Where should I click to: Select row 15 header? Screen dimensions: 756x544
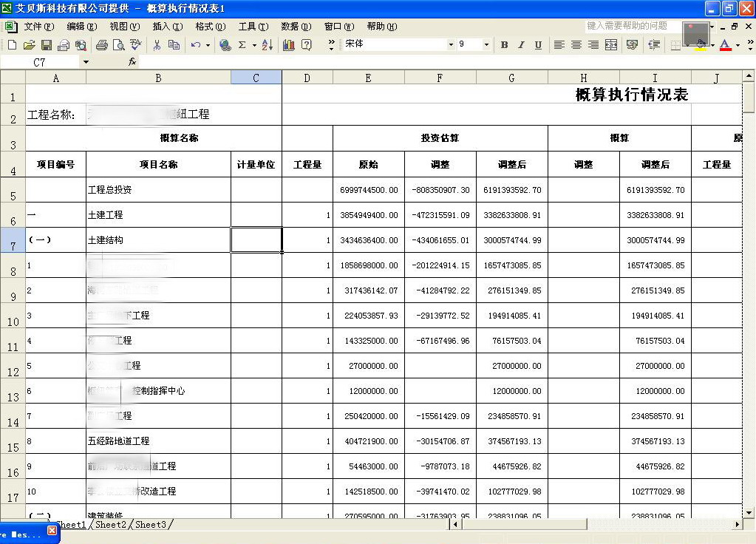point(13,441)
